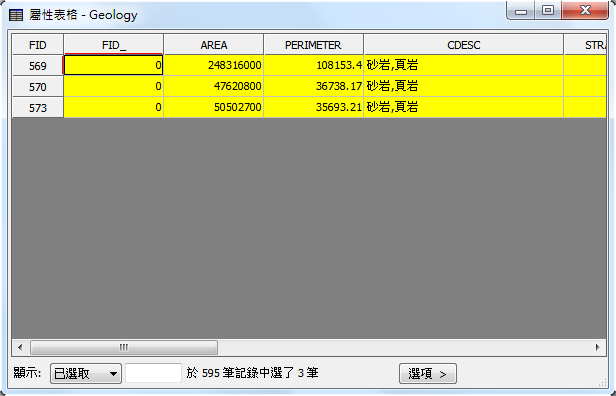The width and height of the screenshot is (616, 396).
Task: Select the FID_ column header
Action: pos(114,45)
